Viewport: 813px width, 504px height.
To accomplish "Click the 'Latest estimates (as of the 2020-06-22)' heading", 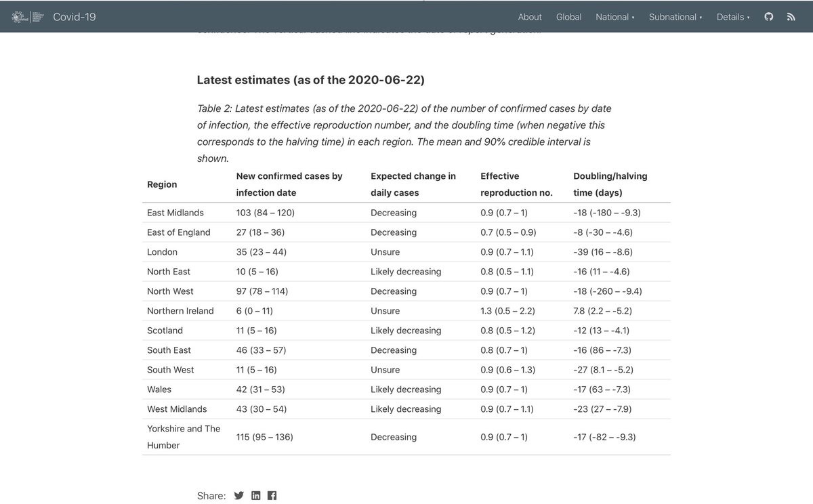I will 311,80.
